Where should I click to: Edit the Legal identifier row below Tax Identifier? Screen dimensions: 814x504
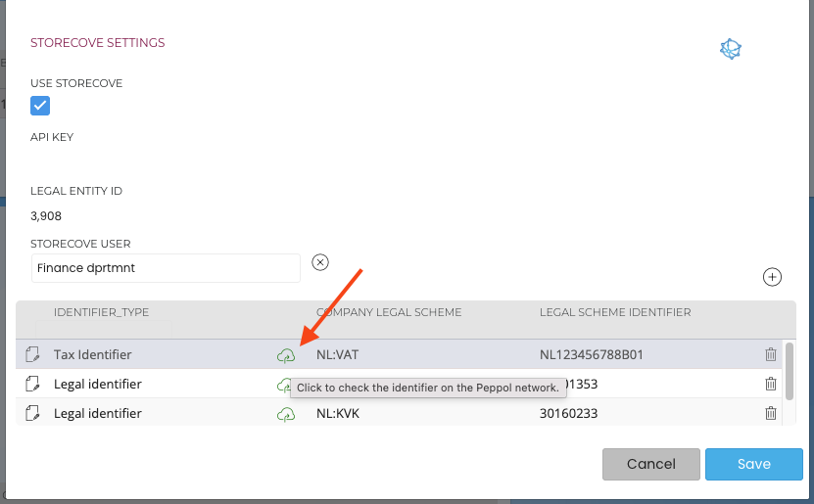pyautogui.click(x=32, y=385)
